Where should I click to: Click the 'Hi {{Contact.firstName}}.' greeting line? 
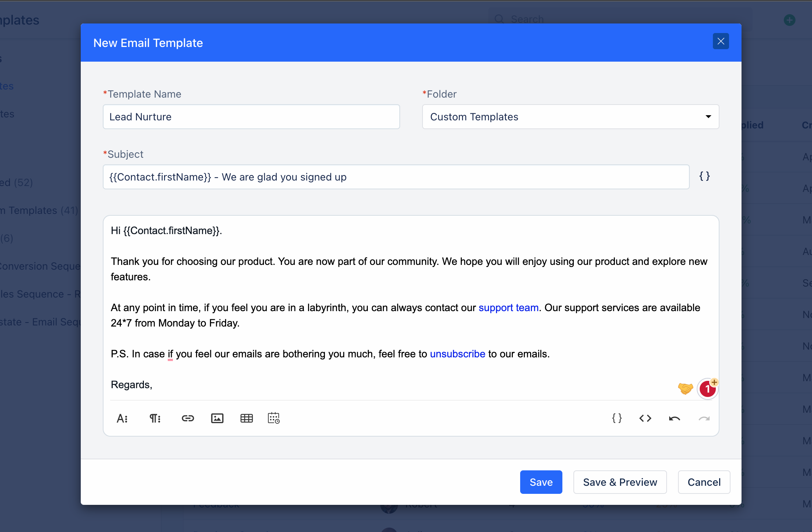pos(166,230)
